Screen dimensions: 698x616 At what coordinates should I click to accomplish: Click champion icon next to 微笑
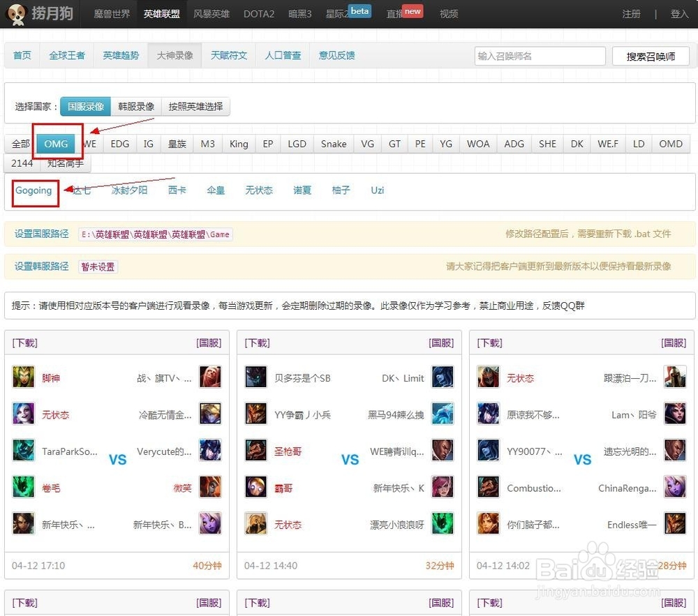click(210, 487)
